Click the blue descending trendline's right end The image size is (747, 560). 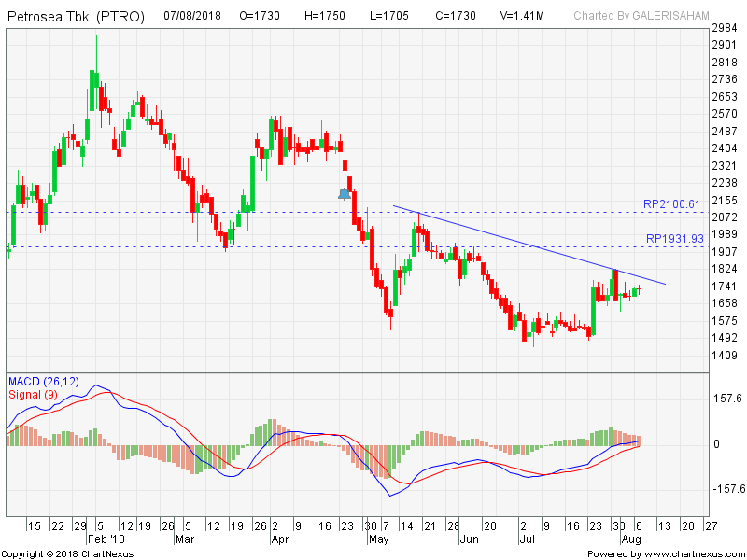click(665, 283)
